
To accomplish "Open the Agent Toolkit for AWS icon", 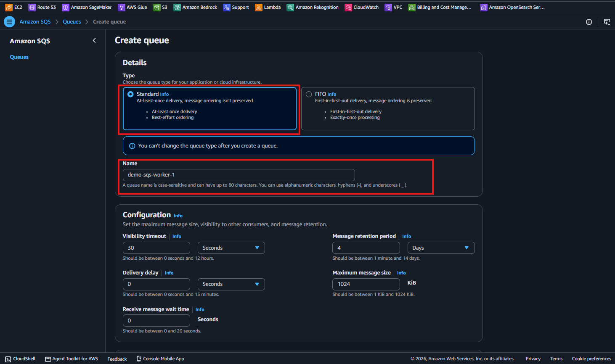I will (x=48, y=359).
